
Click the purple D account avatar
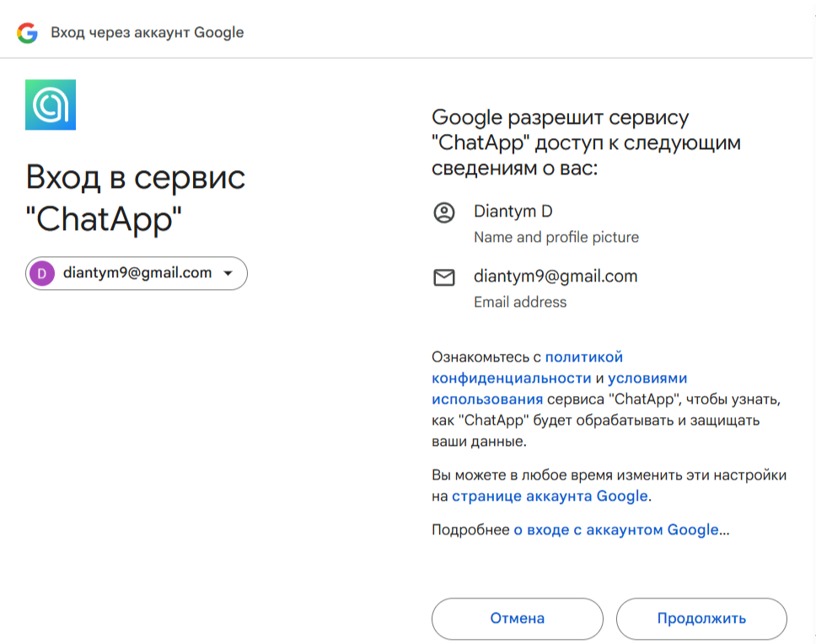pyautogui.click(x=41, y=273)
